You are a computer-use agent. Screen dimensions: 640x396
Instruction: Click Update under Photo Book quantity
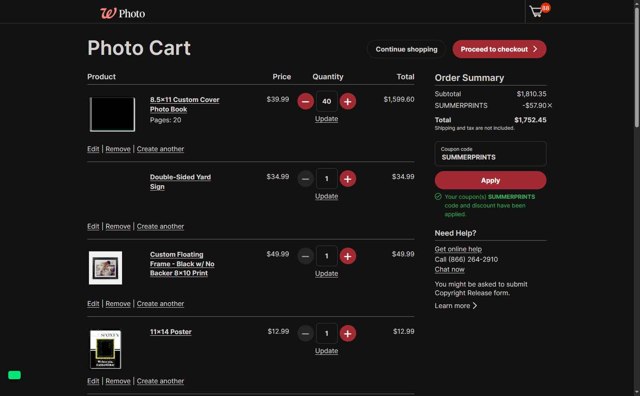[327, 119]
